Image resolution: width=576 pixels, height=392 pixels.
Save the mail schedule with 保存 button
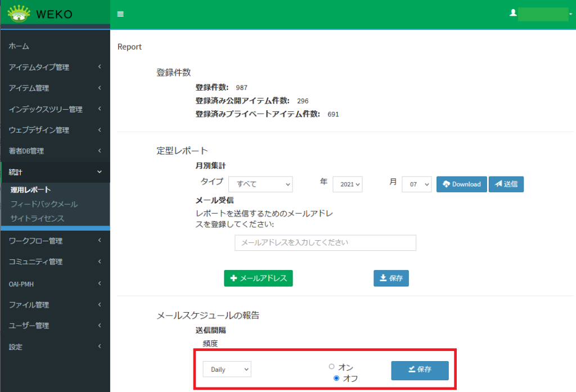(420, 370)
